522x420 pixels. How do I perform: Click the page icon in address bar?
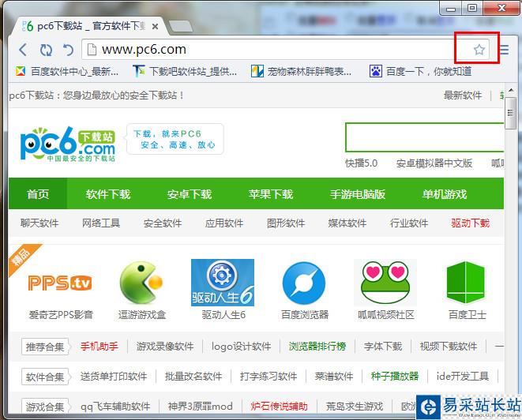[92, 50]
